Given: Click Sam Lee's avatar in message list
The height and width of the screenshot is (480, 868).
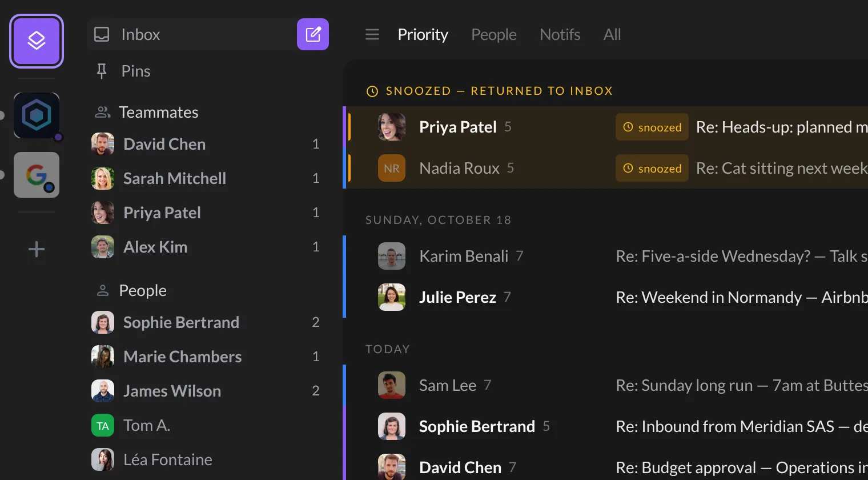Looking at the screenshot, I should coord(392,385).
